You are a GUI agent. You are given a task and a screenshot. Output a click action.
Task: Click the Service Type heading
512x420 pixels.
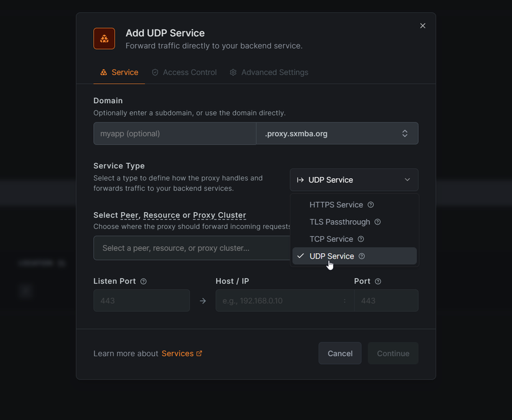(x=119, y=166)
